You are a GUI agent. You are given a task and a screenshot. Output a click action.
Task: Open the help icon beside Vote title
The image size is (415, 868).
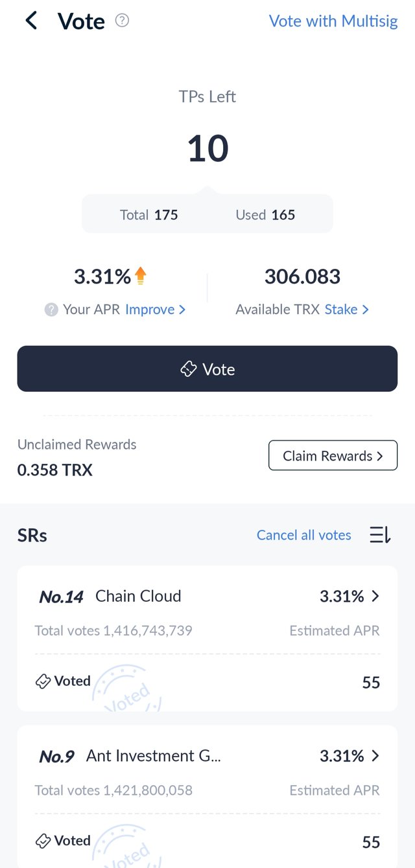pos(122,21)
